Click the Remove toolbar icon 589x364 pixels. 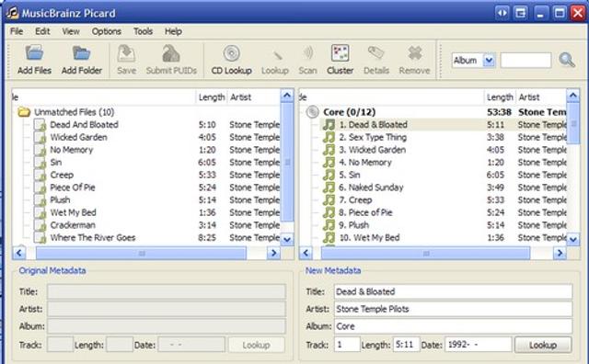click(415, 53)
